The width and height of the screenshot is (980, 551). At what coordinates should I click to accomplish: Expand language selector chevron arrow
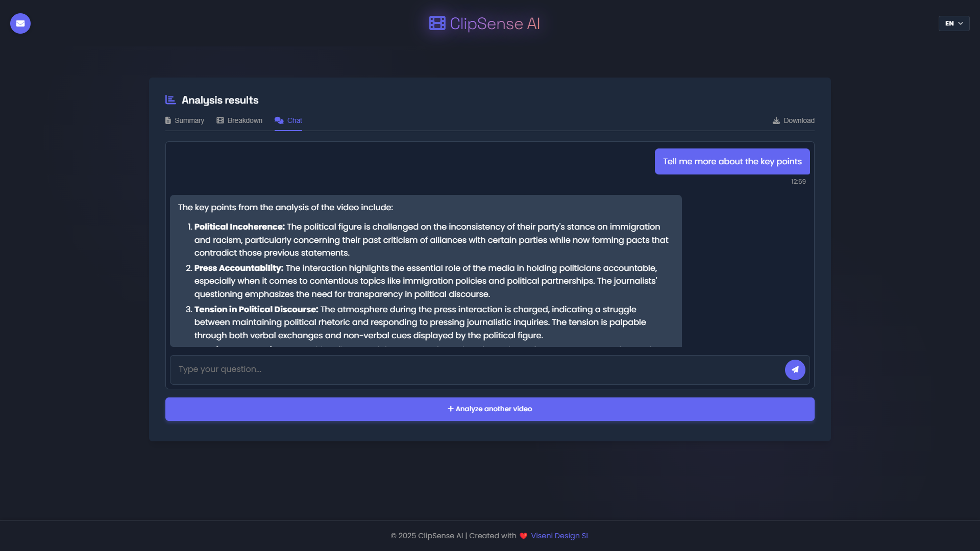click(961, 23)
